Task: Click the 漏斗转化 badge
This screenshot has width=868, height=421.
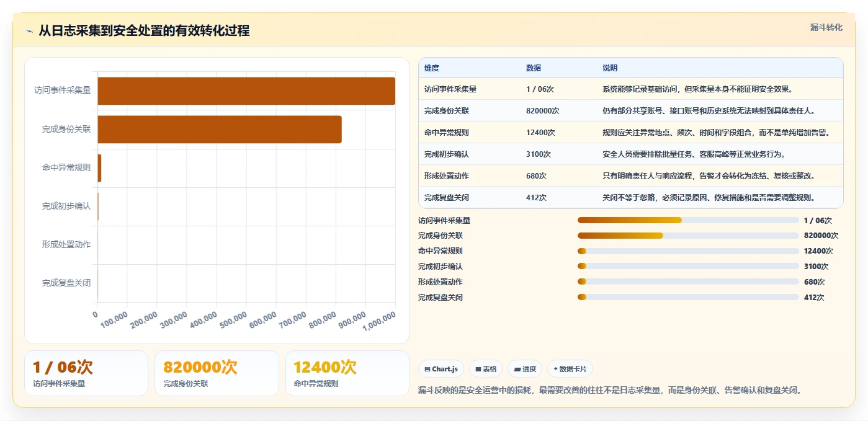Action: 826,27
